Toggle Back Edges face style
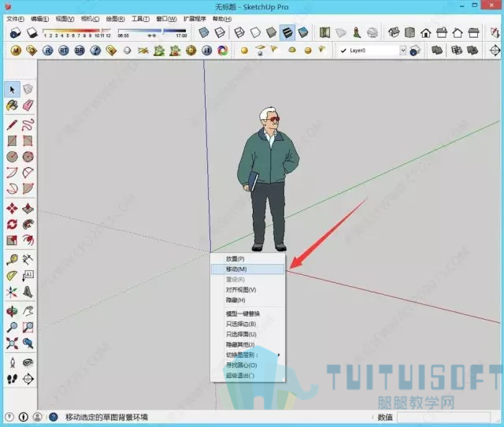This screenshot has height=427, width=504. 220,32
